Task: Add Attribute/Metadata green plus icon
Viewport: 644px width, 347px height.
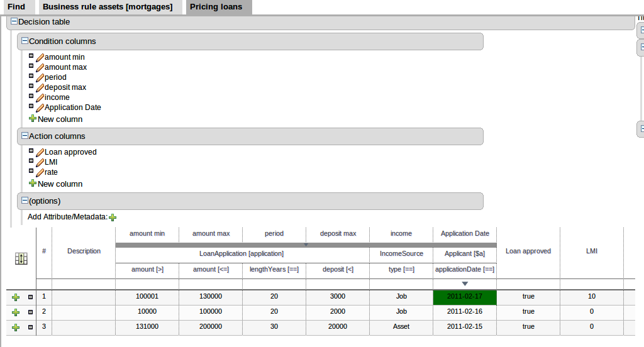Action: (113, 218)
